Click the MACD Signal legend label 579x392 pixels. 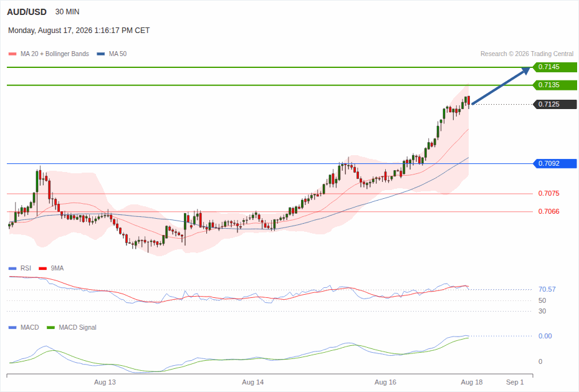(x=77, y=327)
